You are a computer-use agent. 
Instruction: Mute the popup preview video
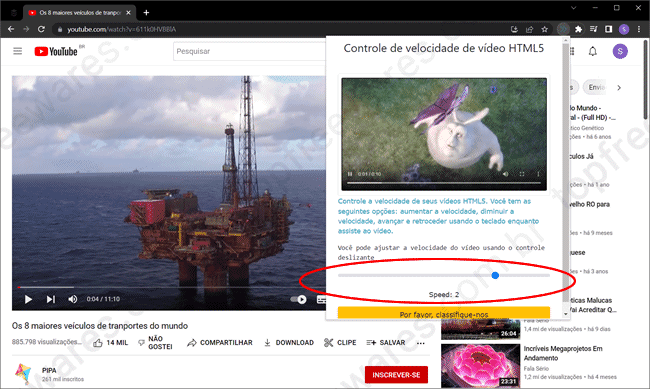tap(505, 174)
